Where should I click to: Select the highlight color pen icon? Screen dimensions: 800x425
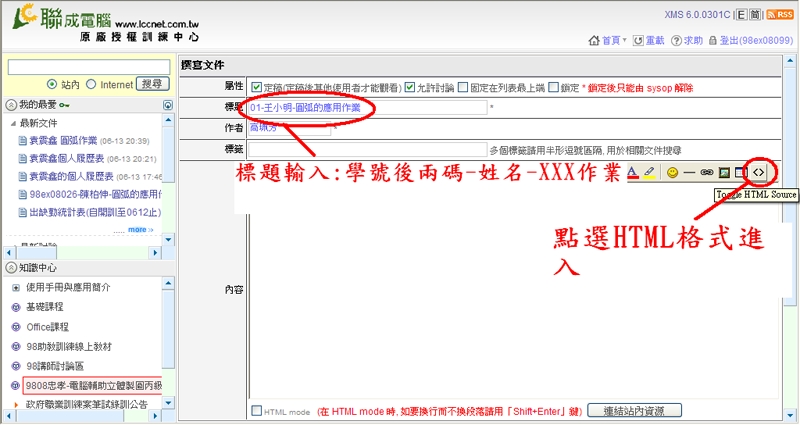click(x=649, y=172)
